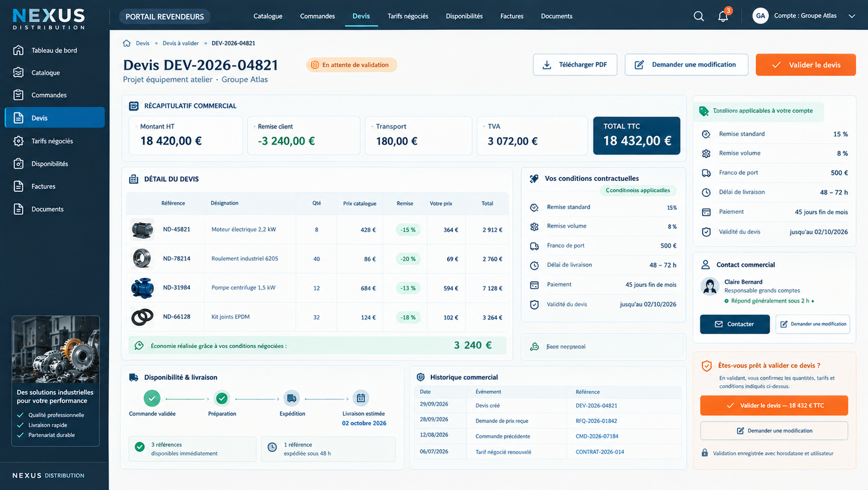The image size is (868, 490).
Task: Click the NEXUS Distribution logo
Action: coord(49,19)
